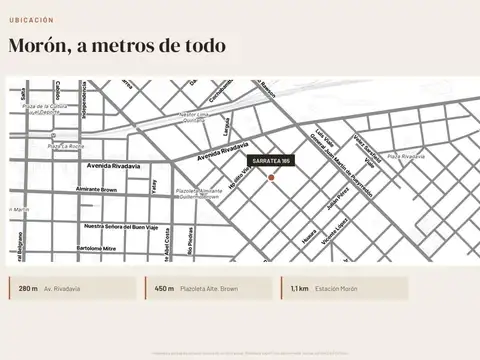480x360 pixels.
Task: Click the Cabildo street label
Action: [58, 90]
